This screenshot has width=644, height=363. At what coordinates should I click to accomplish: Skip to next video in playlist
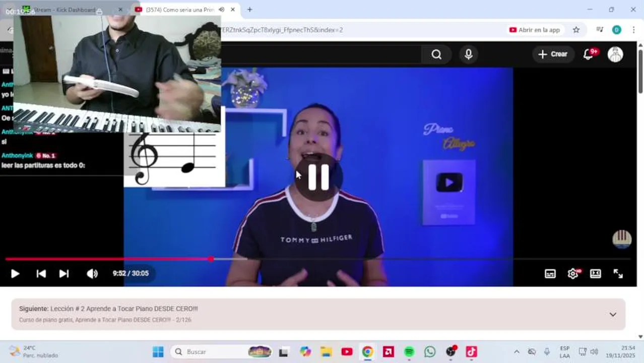coord(64,273)
